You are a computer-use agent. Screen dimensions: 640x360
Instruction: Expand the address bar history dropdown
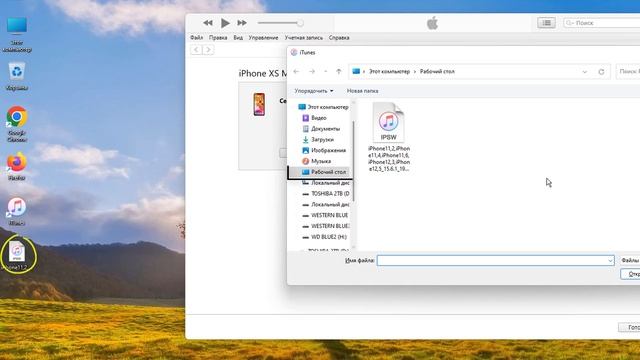pyautogui.click(x=584, y=72)
